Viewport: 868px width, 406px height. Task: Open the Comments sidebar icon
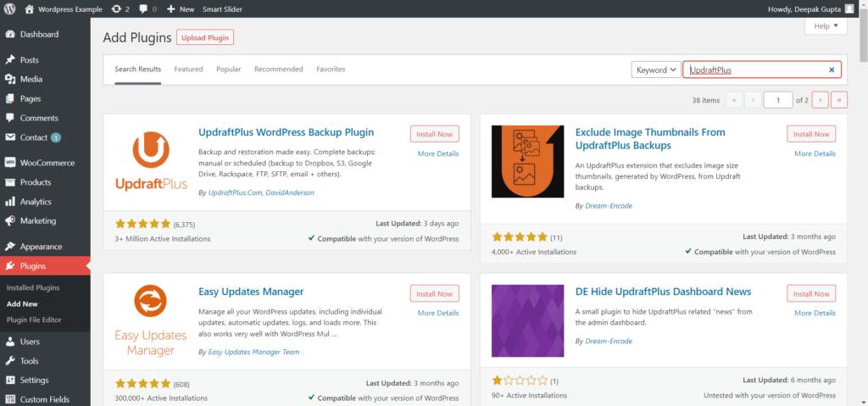10,118
